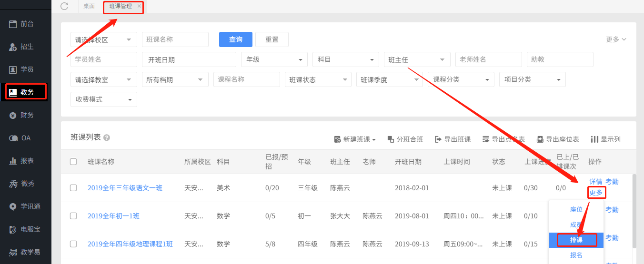Viewport: 644px width, 264px height.
Task: Open the 年级 filter dropdown
Action: [x=274, y=59]
